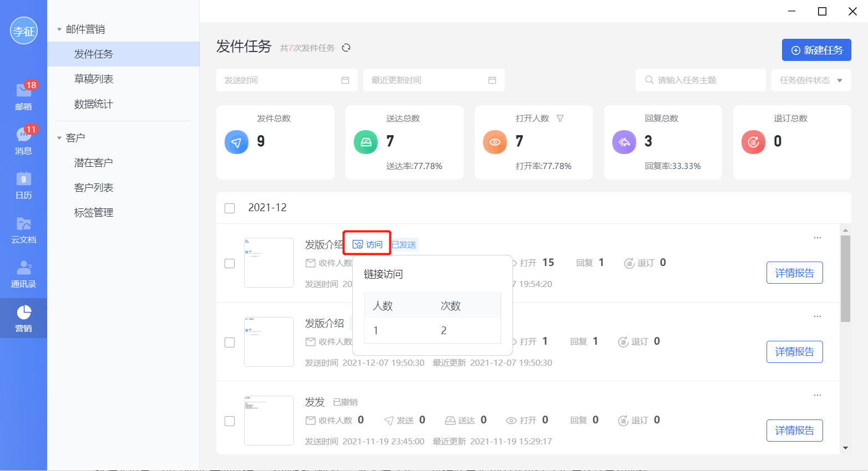Toggle the 2021-12 group checkbox
The height and width of the screenshot is (471, 868).
(x=230, y=208)
